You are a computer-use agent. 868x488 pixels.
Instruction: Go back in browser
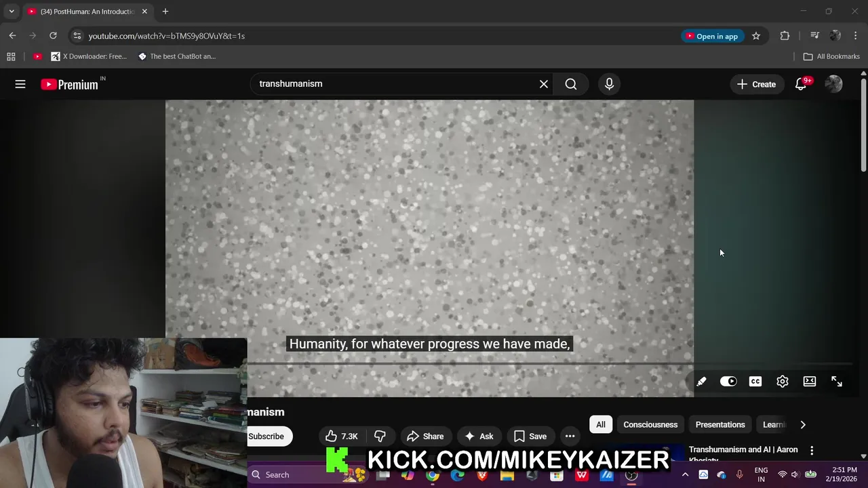pyautogui.click(x=12, y=36)
